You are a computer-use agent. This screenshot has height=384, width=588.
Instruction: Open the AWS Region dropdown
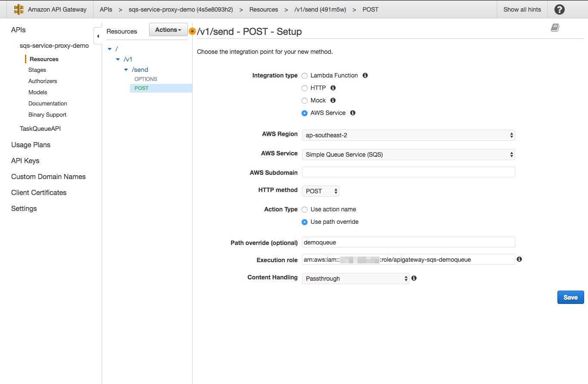[x=408, y=135]
